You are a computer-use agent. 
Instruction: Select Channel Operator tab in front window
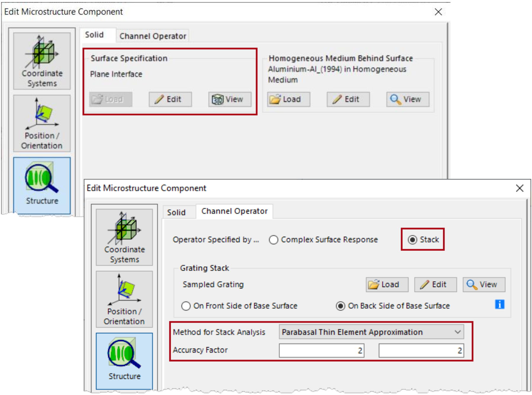[x=234, y=211]
